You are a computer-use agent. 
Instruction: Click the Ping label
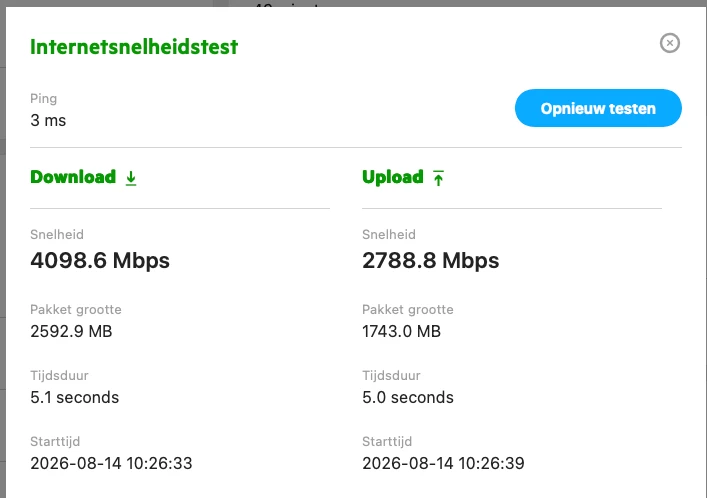coord(44,99)
